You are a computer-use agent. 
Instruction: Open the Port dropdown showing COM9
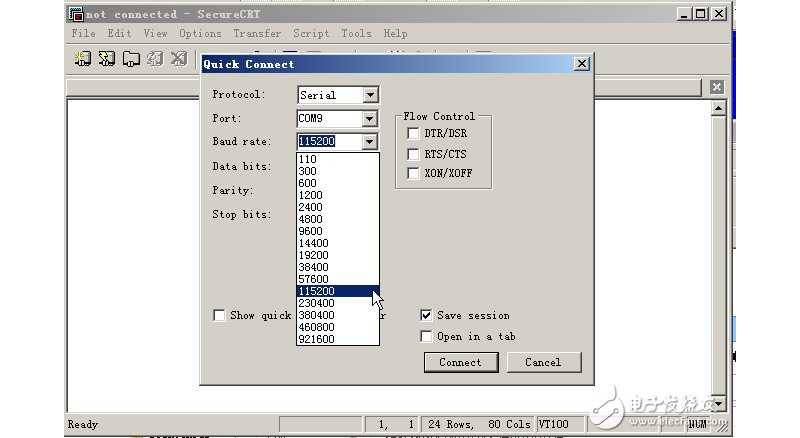(x=370, y=119)
